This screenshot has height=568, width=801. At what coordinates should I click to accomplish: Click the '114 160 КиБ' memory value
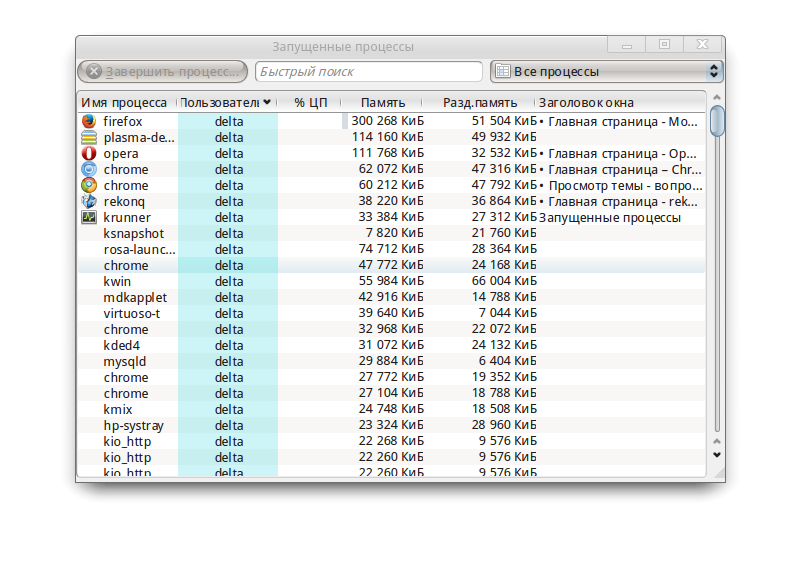[x=388, y=137]
